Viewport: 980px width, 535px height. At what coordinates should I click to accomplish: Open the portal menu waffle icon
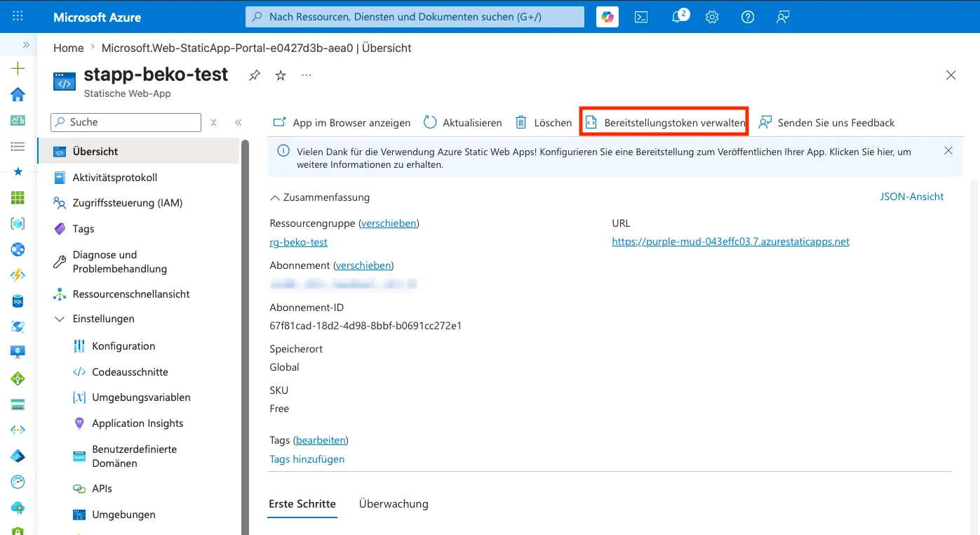pos(18,17)
